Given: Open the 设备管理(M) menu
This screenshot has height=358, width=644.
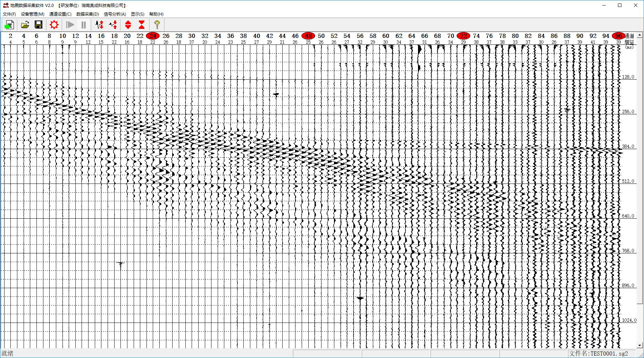Looking at the screenshot, I should (x=32, y=14).
